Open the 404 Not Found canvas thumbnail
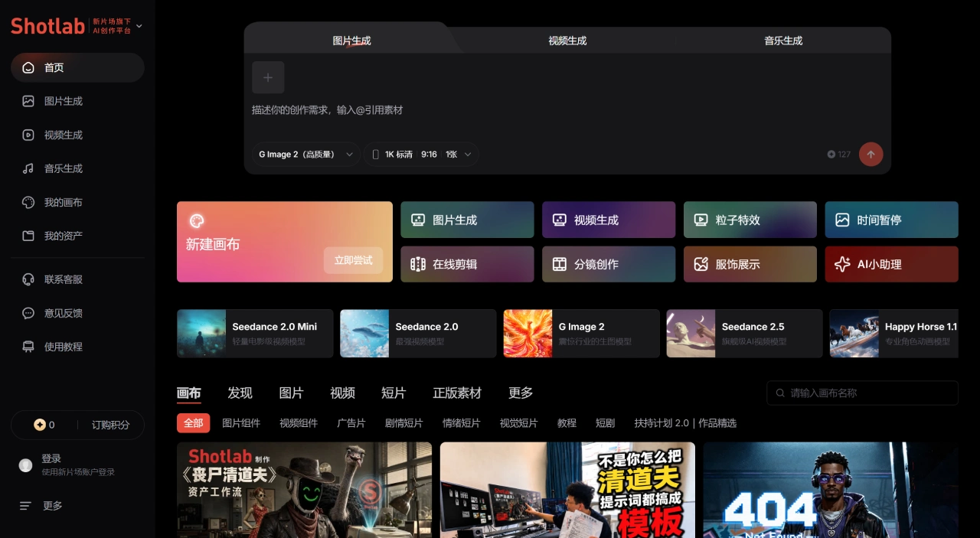Screen dimensions: 980x538 pyautogui.click(x=831, y=490)
